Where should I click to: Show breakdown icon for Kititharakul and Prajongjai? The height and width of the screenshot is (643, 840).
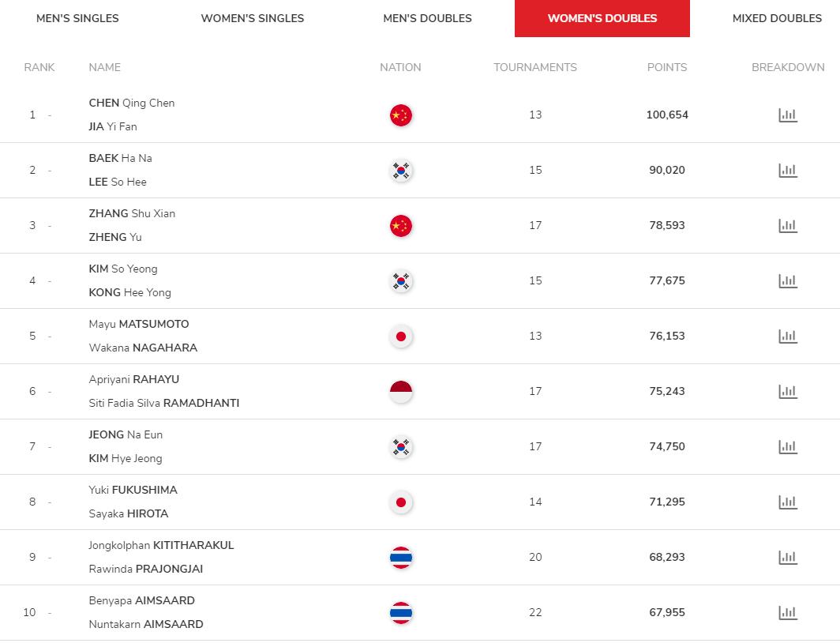pos(788,557)
